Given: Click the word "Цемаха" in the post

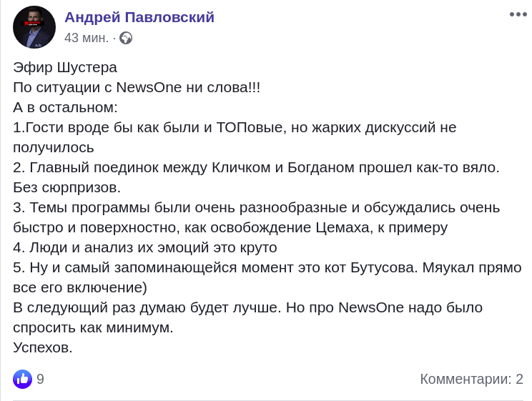Looking at the screenshot, I should pos(343,228).
